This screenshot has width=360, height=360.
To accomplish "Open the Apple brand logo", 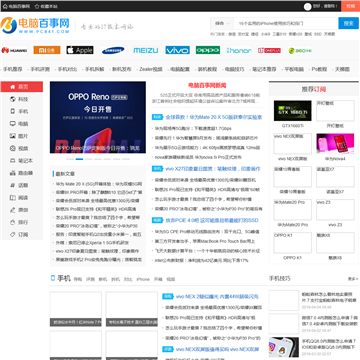I will pos(80,50).
